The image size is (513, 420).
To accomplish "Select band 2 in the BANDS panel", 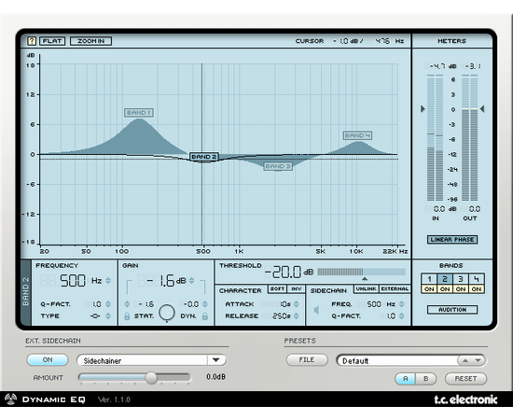I will click(445, 279).
